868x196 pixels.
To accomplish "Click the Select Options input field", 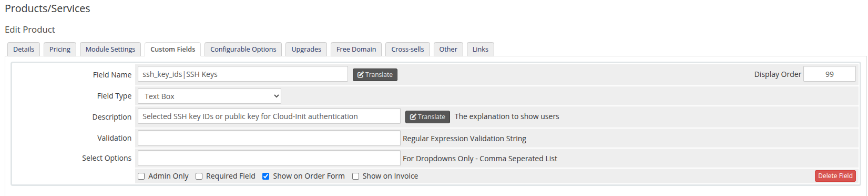I will point(269,158).
